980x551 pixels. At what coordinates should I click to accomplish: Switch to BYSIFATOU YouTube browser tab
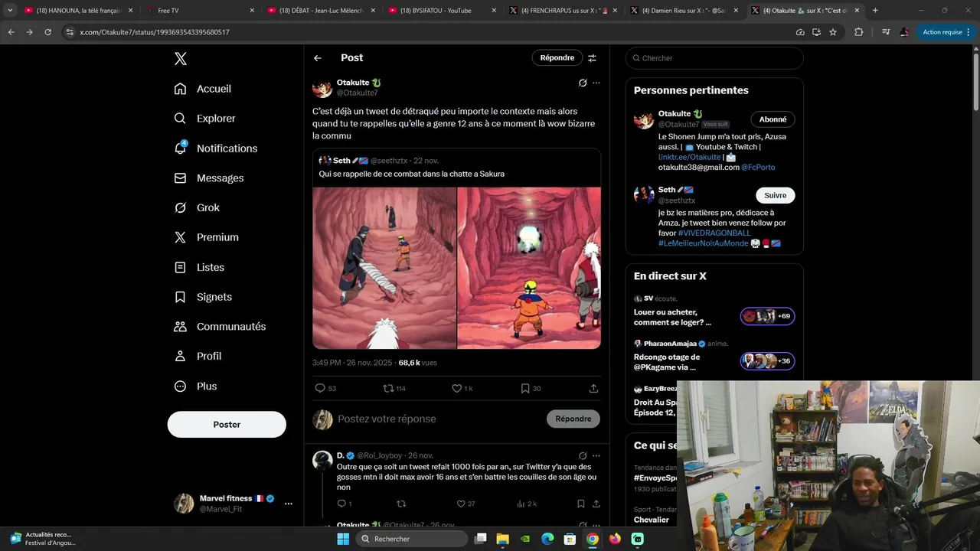click(443, 11)
